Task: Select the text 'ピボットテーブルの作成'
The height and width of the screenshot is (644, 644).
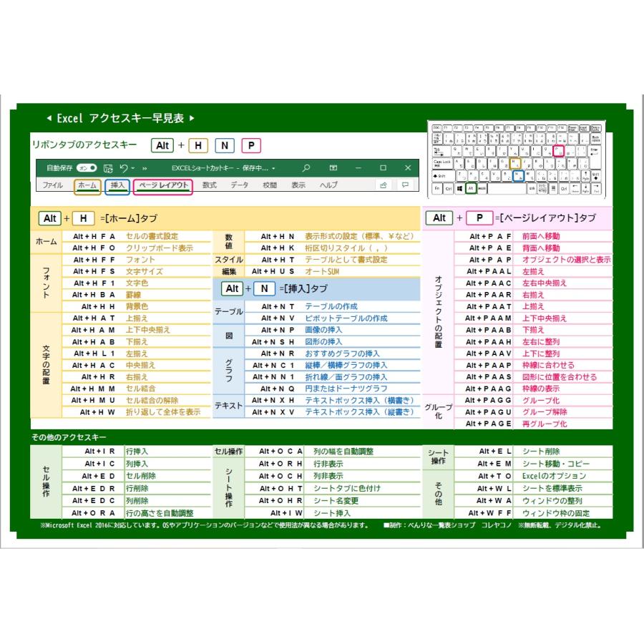Action: pyautogui.click(x=346, y=318)
